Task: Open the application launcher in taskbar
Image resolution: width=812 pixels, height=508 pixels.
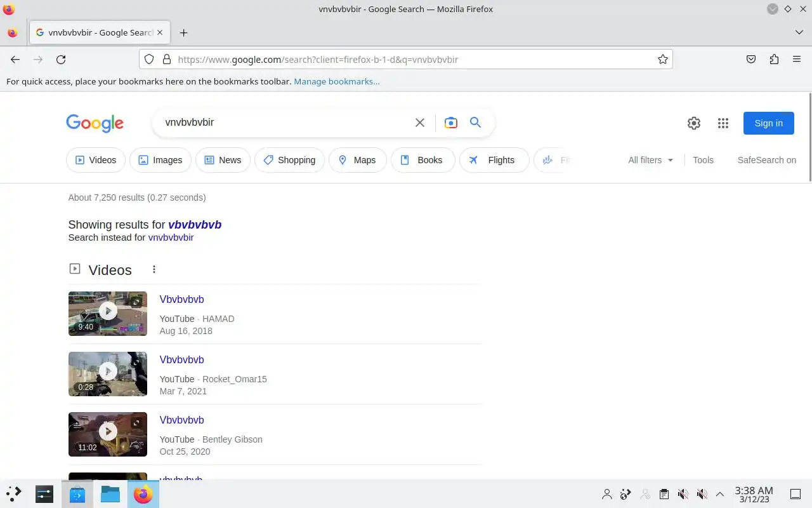Action: coord(14,493)
